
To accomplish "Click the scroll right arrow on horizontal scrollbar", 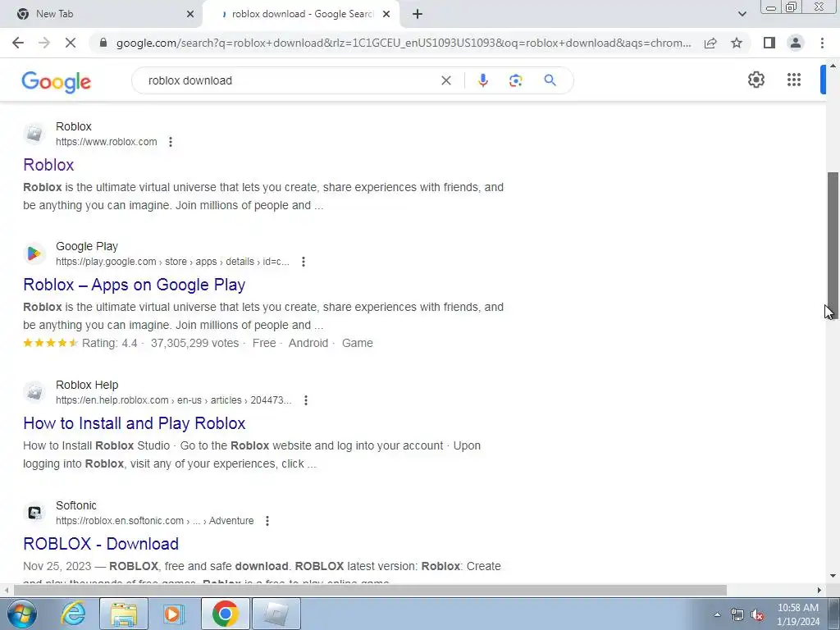I will (819, 591).
